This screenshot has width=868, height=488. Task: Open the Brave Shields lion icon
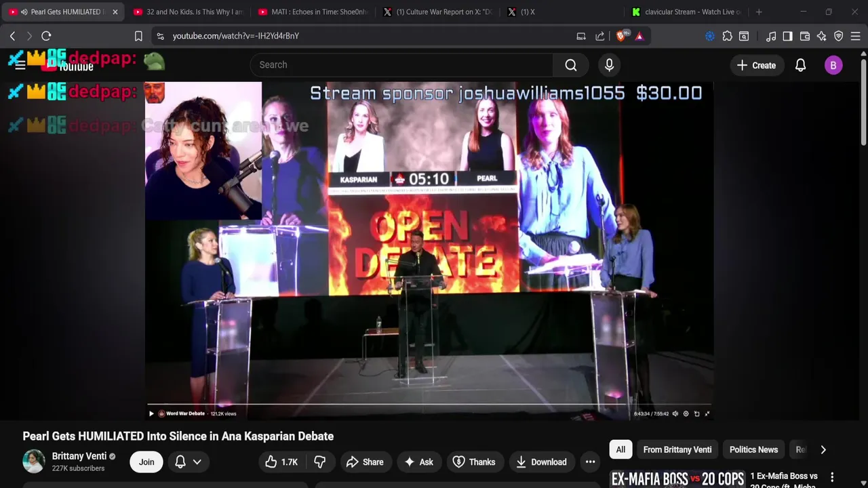click(621, 36)
